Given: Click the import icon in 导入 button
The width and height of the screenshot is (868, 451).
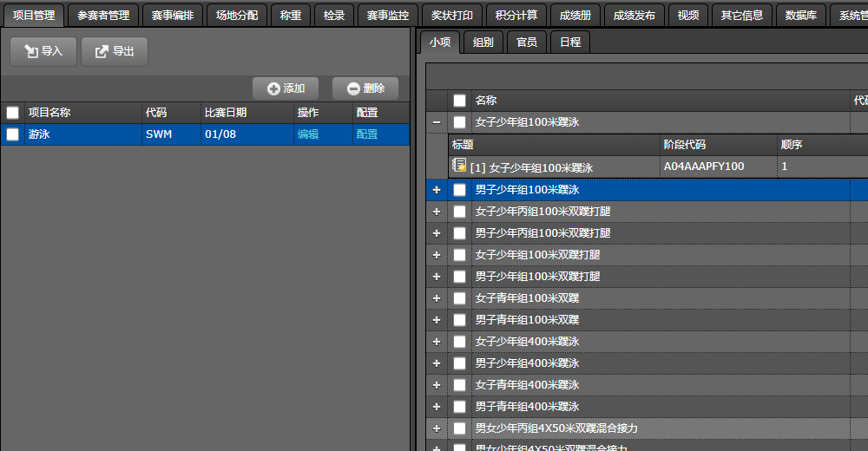Looking at the screenshot, I should click(30, 52).
